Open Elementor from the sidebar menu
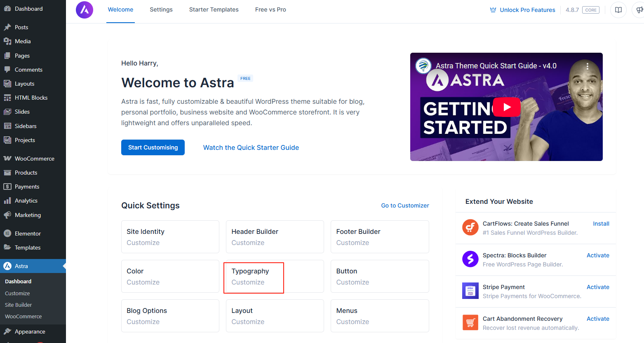 click(x=28, y=233)
